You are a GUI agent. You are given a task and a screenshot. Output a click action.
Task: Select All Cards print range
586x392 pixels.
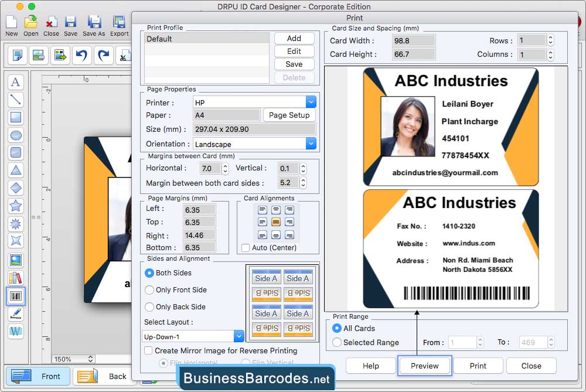337,328
